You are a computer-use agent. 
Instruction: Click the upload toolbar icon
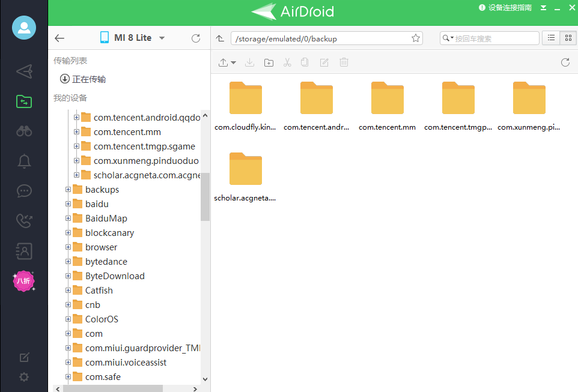223,62
